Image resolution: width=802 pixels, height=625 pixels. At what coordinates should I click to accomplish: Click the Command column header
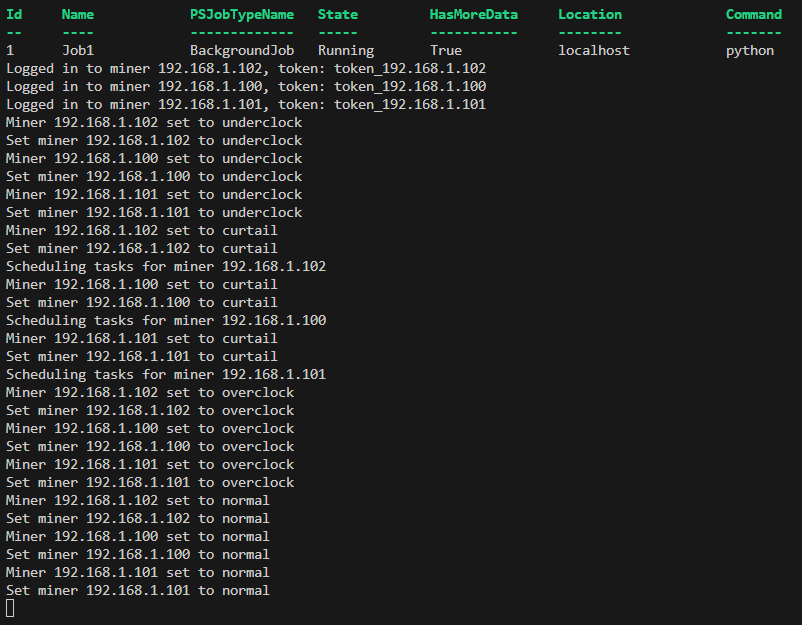tap(754, 14)
